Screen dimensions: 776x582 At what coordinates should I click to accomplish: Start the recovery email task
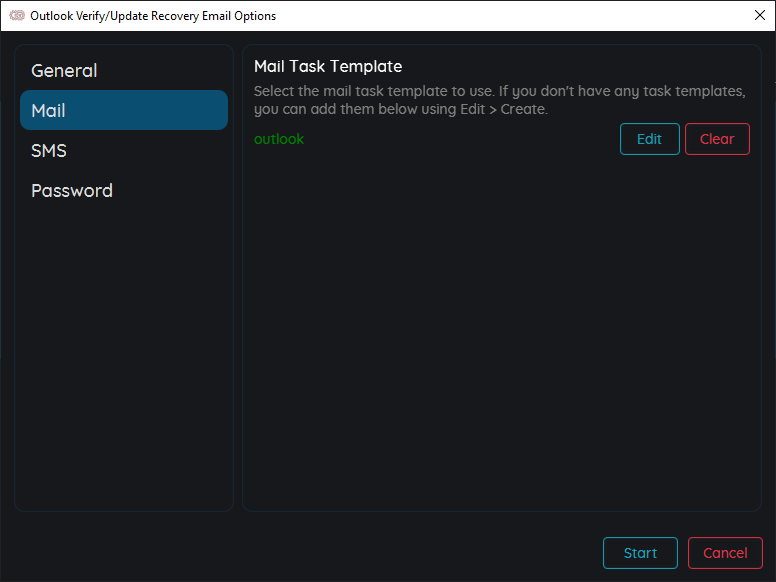tap(640, 553)
